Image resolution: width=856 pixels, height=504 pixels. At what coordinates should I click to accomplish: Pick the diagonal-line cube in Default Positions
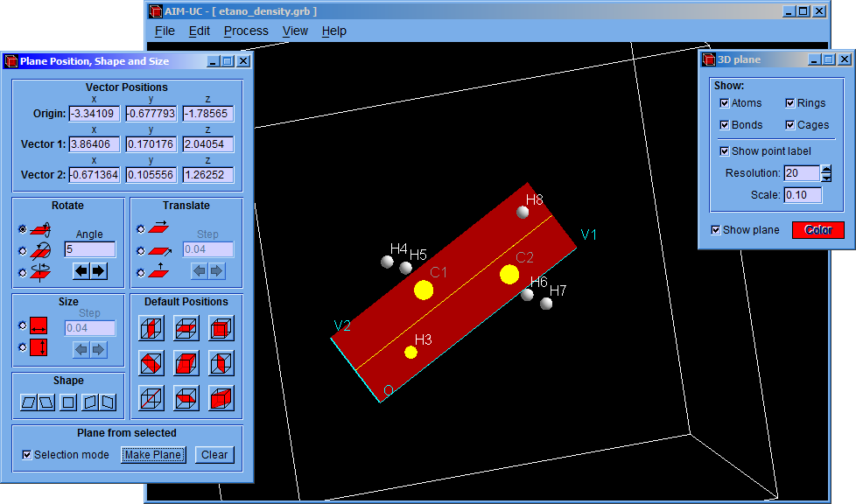tap(151, 397)
